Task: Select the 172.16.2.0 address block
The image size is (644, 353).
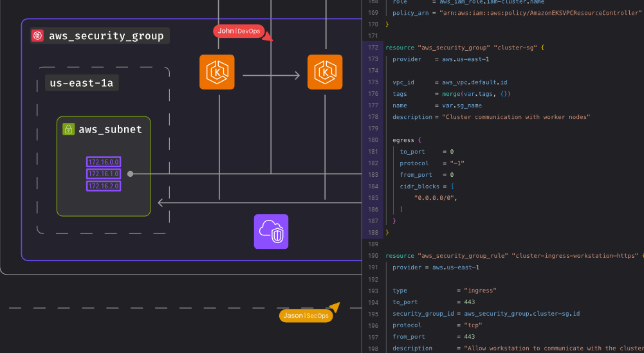Action: 104,186
